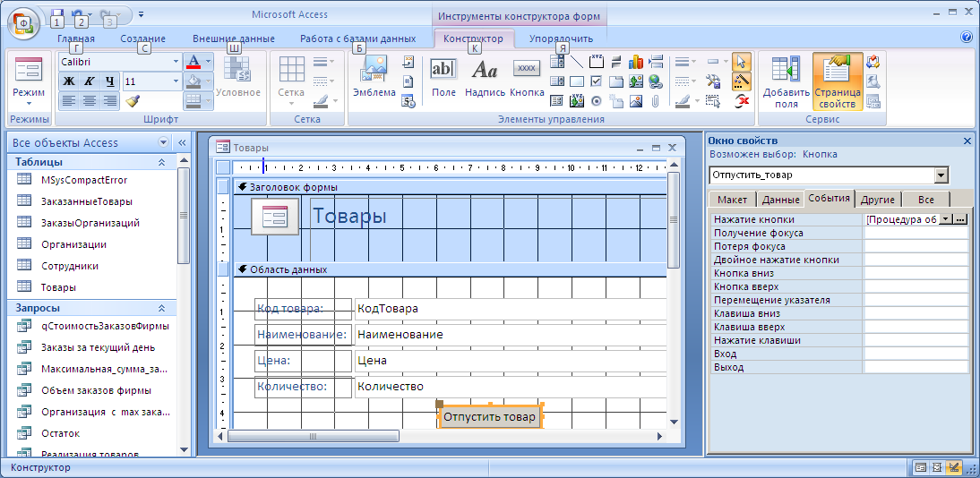Open the font size 11 dropdown
The width and height of the screenshot is (980, 478).
176,81
